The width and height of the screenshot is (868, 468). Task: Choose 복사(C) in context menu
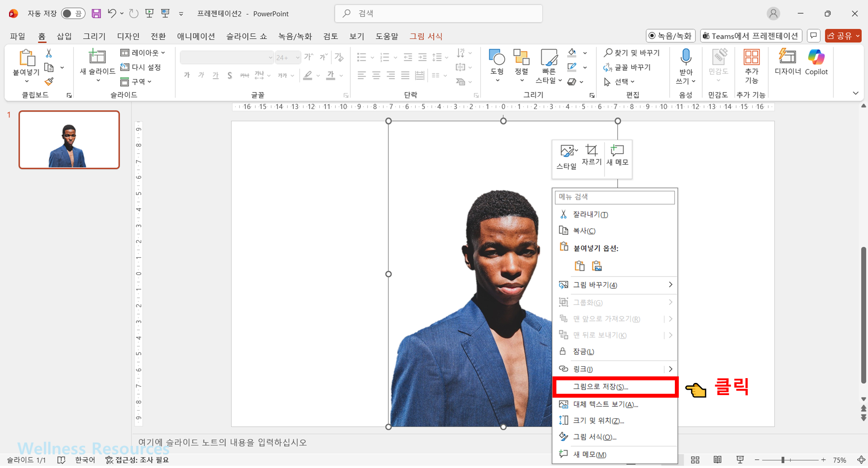pyautogui.click(x=615, y=231)
